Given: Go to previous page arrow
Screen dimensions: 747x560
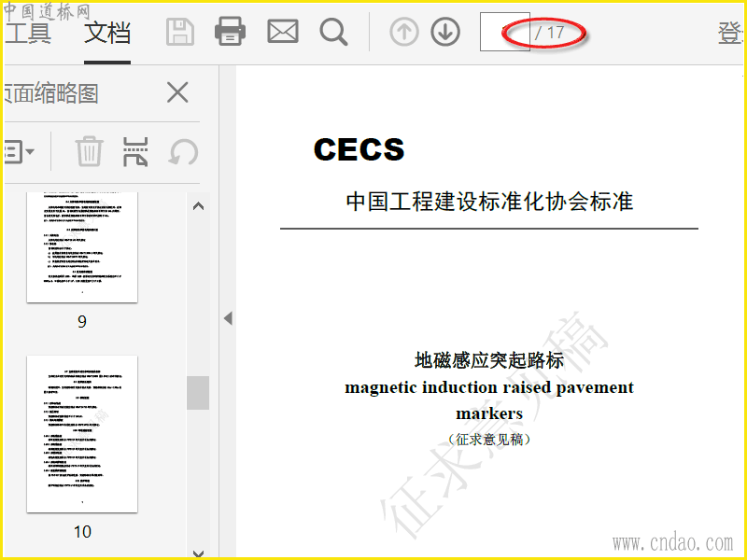Looking at the screenshot, I should 404,32.
